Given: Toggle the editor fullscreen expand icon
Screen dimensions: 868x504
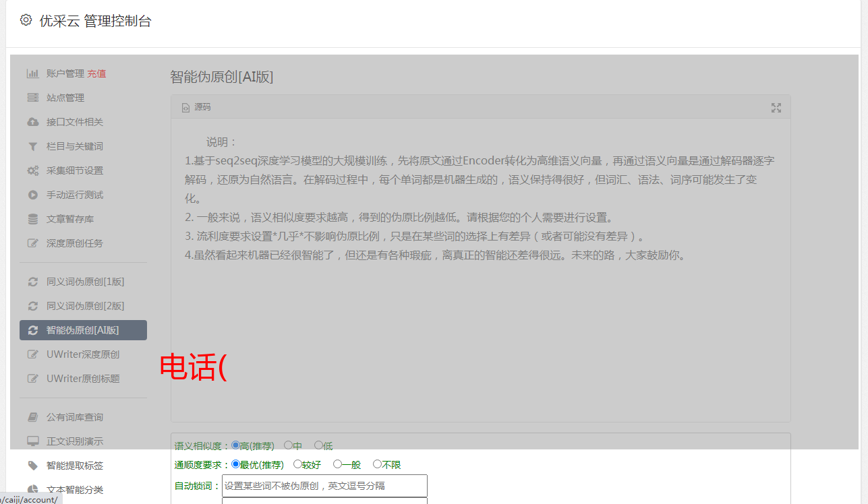Looking at the screenshot, I should pos(776,108).
